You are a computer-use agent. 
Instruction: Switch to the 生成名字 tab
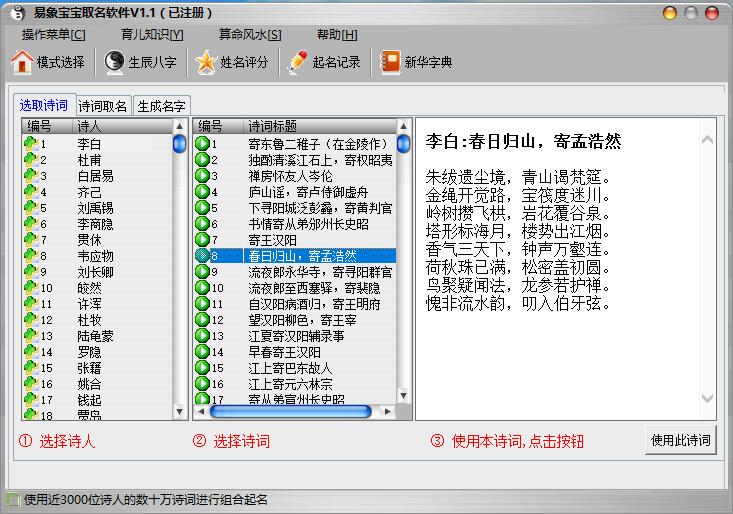click(161, 106)
